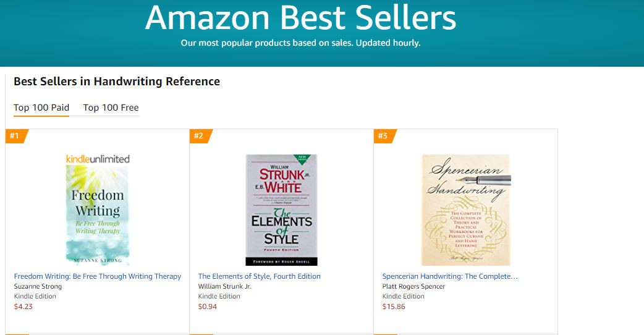644x335 pixels.
Task: Switch to the Top 100 Paid tab
Action: [41, 108]
